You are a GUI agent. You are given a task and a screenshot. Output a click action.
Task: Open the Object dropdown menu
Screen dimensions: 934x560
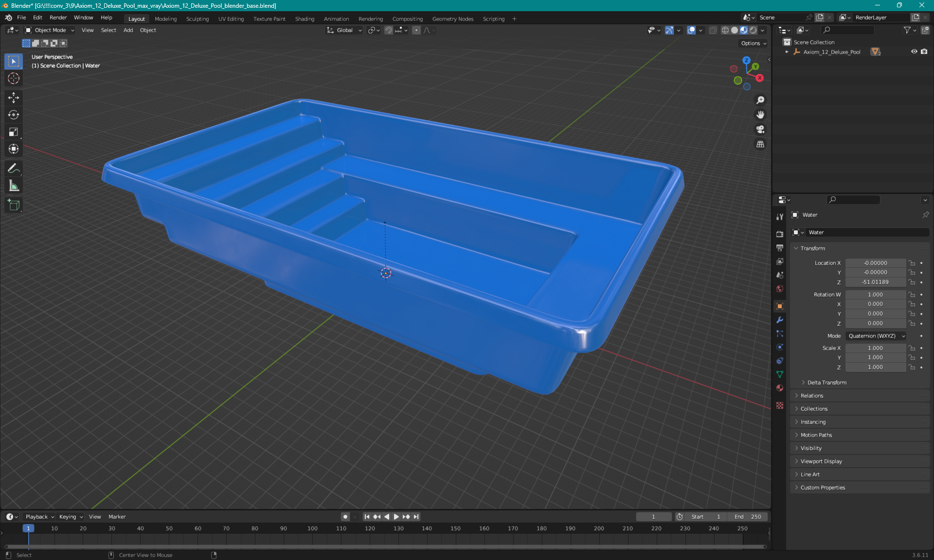tap(148, 30)
